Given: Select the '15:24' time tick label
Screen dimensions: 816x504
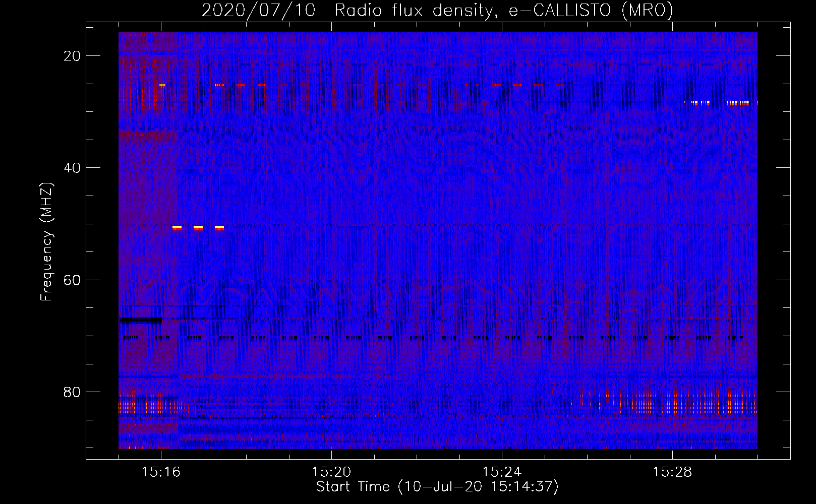Looking at the screenshot, I should [502, 472].
